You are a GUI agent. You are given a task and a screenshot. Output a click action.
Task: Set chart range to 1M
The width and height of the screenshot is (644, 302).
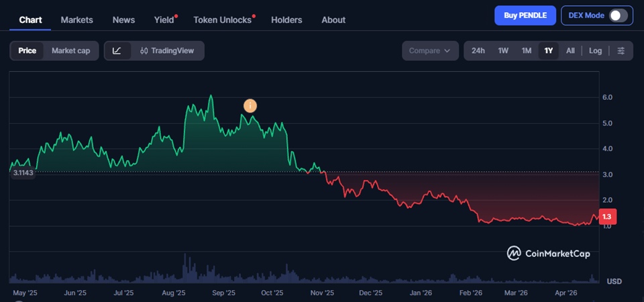526,51
